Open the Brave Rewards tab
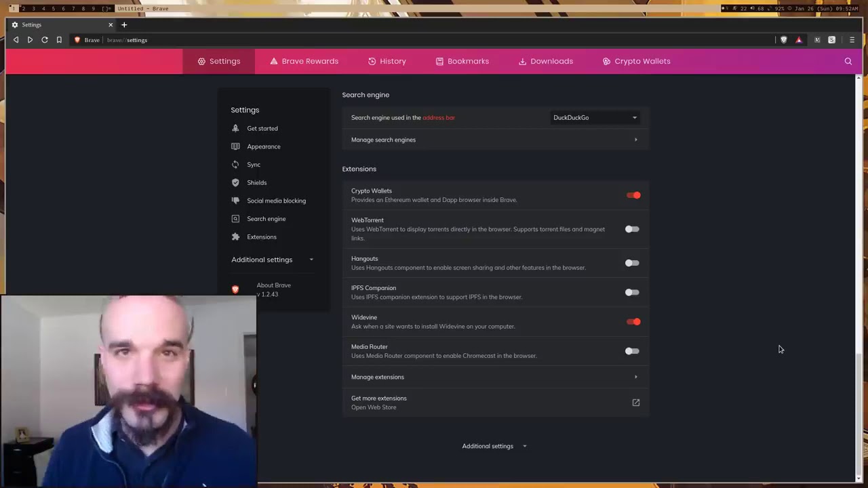Screen dimensions: 868x488 (x=304, y=61)
